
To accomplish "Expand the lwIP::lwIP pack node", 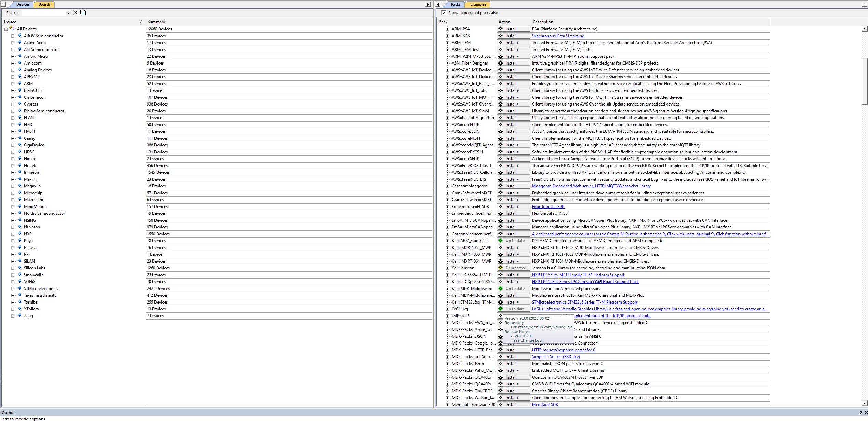I will pos(447,316).
